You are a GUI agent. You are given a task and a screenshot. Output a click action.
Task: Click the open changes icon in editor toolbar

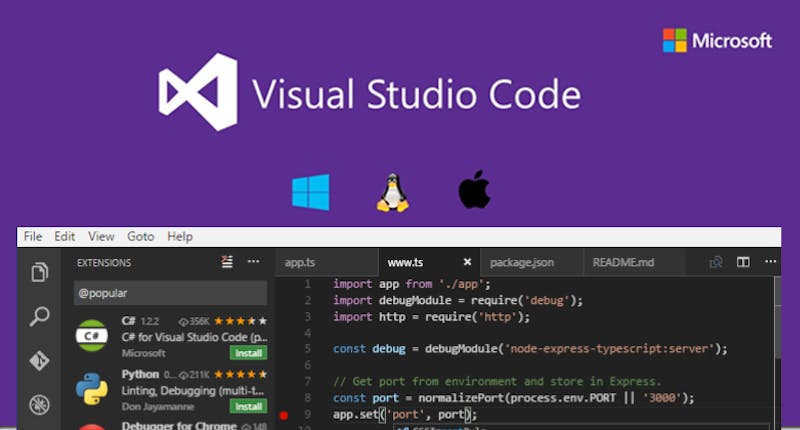coord(716,262)
